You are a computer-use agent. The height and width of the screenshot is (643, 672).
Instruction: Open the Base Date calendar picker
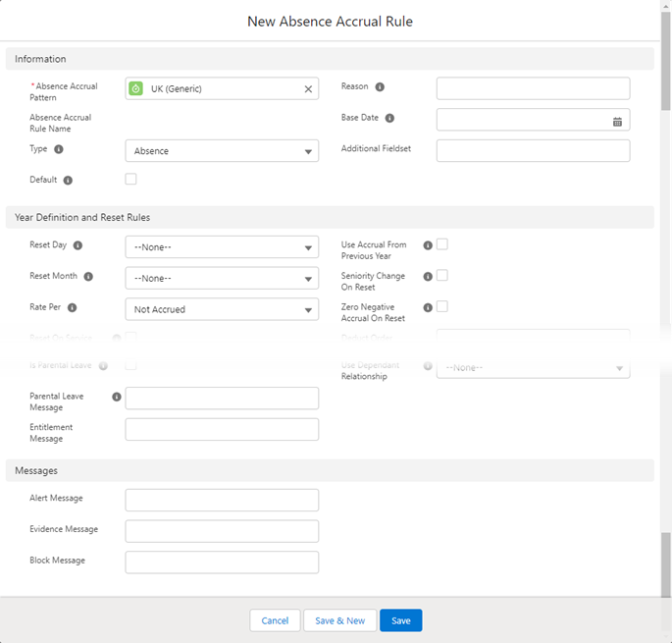pyautogui.click(x=617, y=121)
